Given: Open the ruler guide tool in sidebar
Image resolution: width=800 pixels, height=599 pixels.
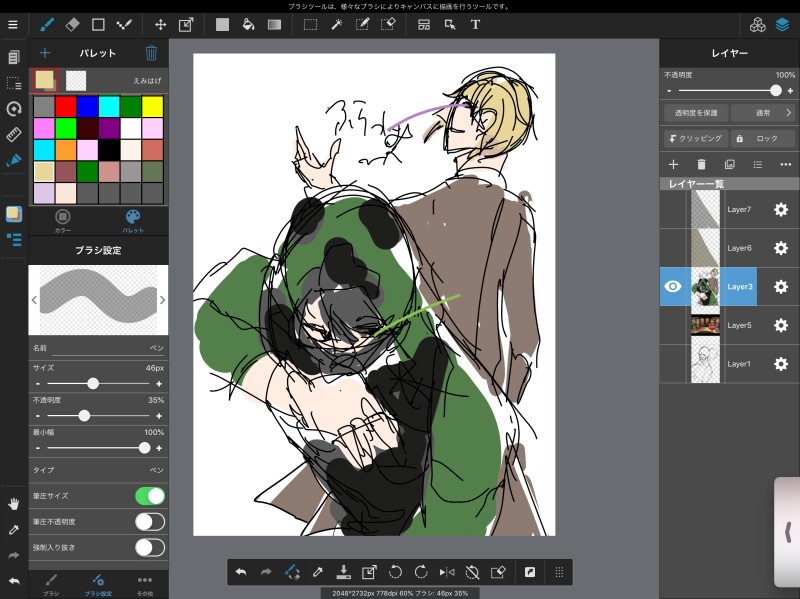Looking at the screenshot, I should pos(14,135).
